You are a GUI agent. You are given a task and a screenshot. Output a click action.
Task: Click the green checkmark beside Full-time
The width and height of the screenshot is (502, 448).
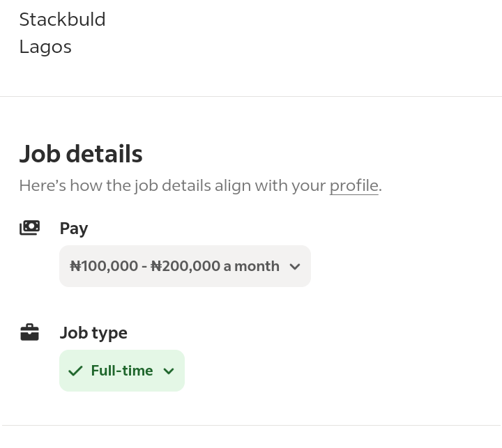(x=75, y=371)
